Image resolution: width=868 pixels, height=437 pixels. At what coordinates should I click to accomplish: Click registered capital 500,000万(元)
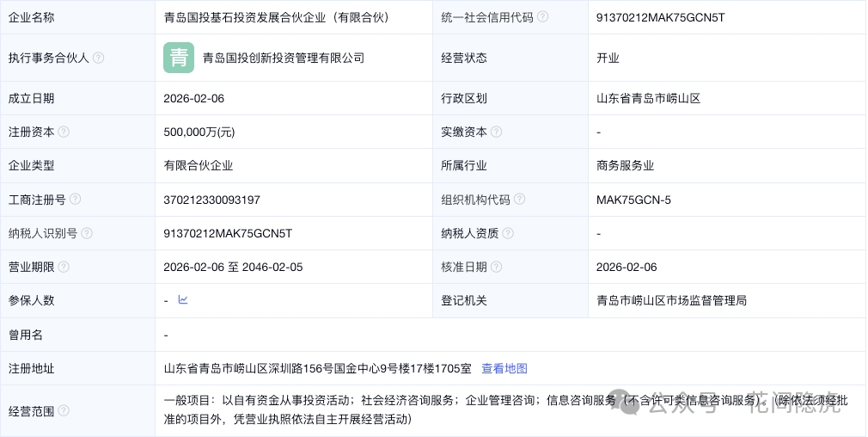[199, 132]
